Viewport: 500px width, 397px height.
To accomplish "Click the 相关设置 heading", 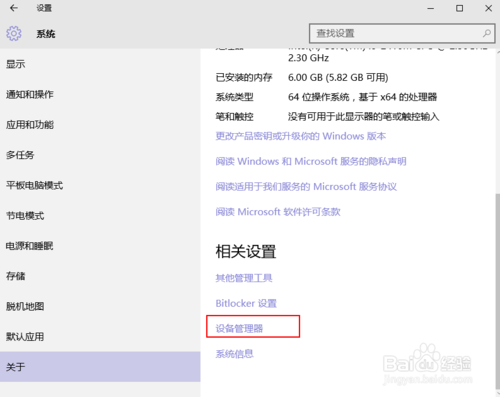I will pos(246,251).
